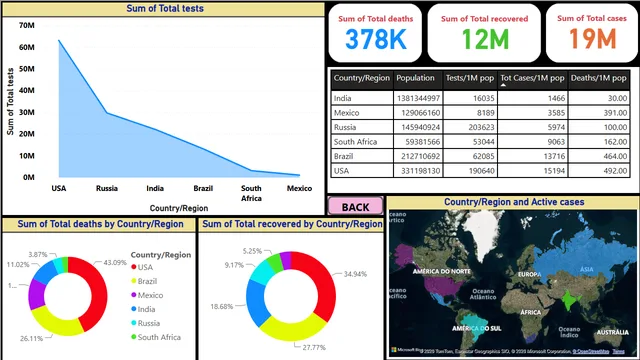This screenshot has width=640, height=360.
Task: Click Deaths/1M pop value 492.00
Action: click(x=616, y=171)
